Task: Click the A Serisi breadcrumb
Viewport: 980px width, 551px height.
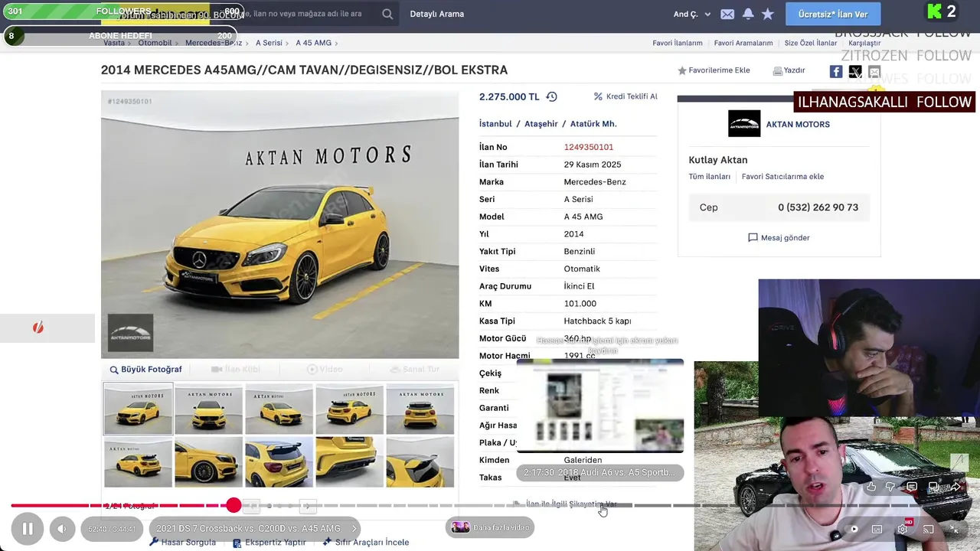Action: [x=269, y=43]
